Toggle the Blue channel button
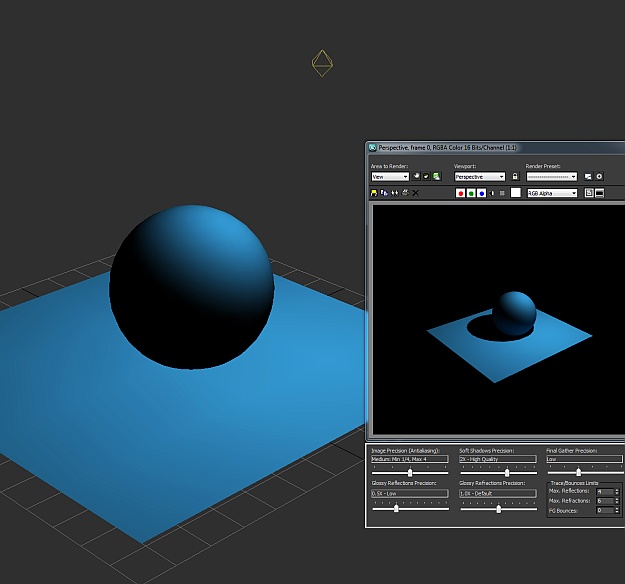 (482, 193)
